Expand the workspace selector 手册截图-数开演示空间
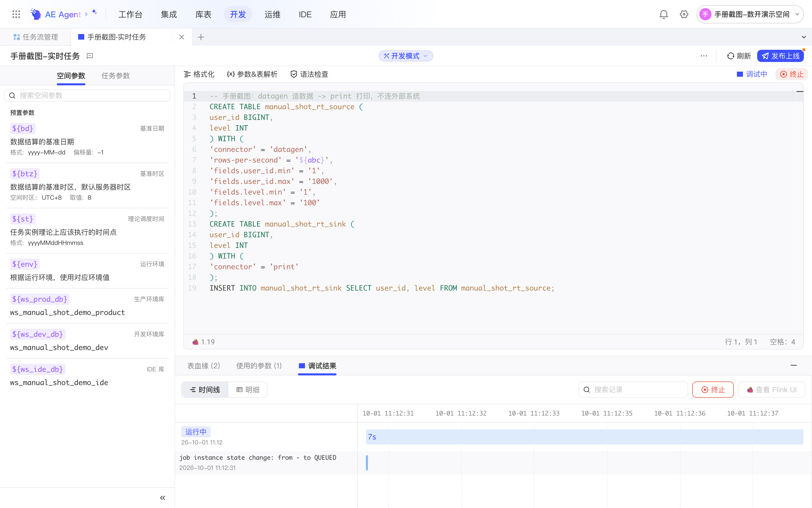 [x=750, y=14]
